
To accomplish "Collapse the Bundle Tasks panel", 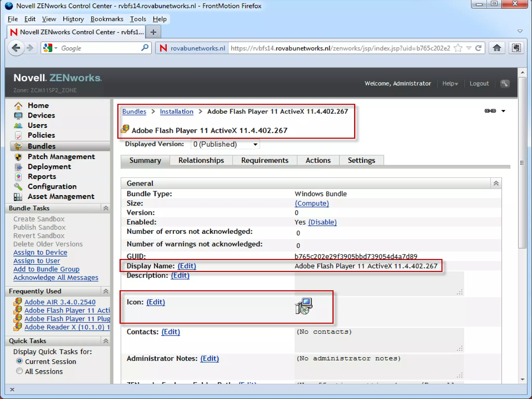I will click(x=106, y=208).
